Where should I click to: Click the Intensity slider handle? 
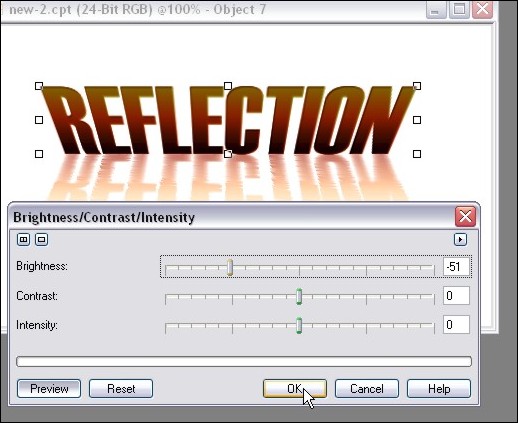coord(299,325)
